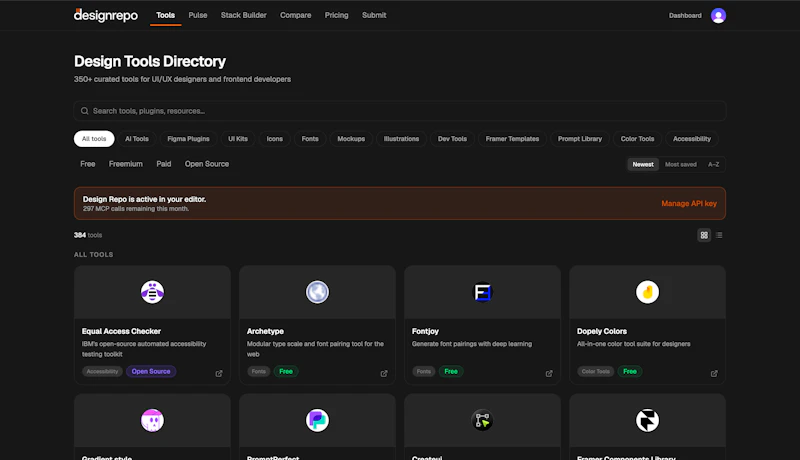Click the Manage API key link
The width and height of the screenshot is (800, 460).
point(689,203)
